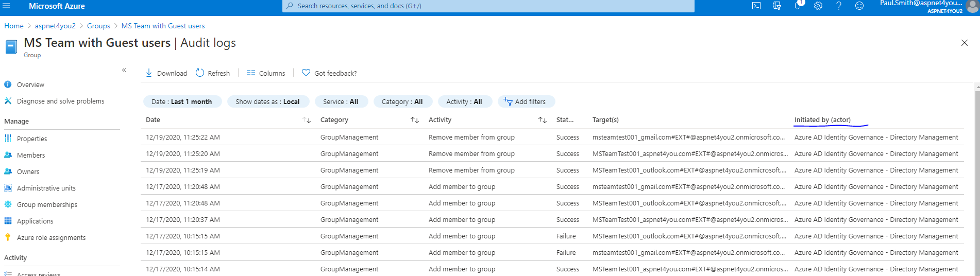Click the Got feedback heart icon
The height and width of the screenshot is (276, 980).
pos(306,73)
